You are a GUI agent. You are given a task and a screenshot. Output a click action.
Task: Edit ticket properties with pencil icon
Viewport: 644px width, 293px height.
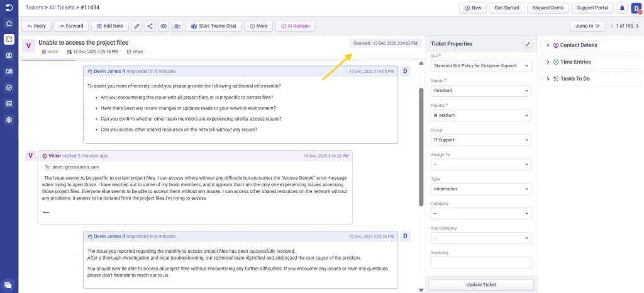(528, 44)
